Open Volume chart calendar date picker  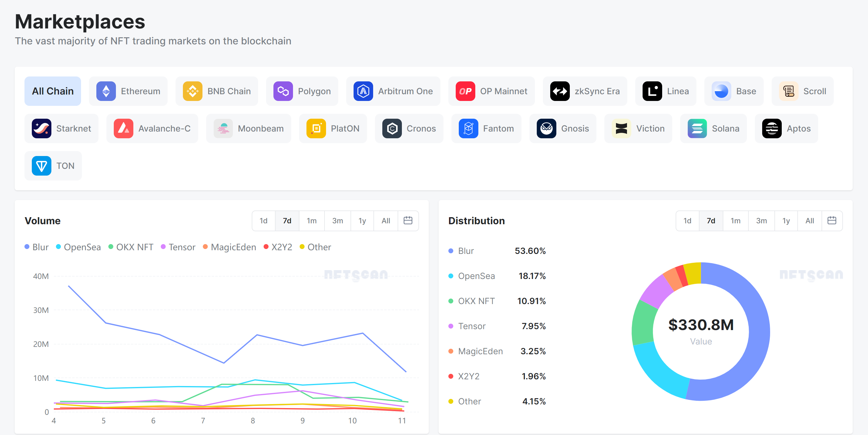(x=408, y=221)
